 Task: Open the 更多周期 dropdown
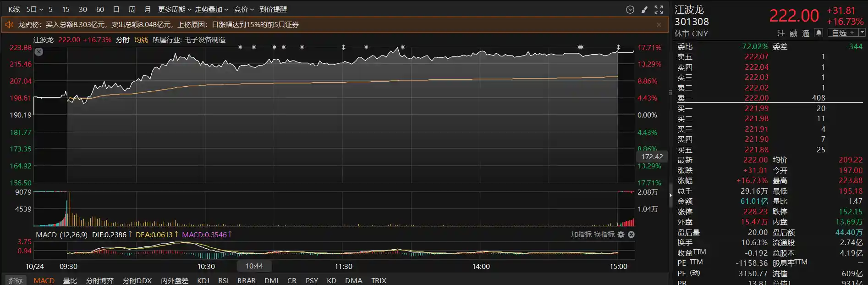tap(175, 10)
